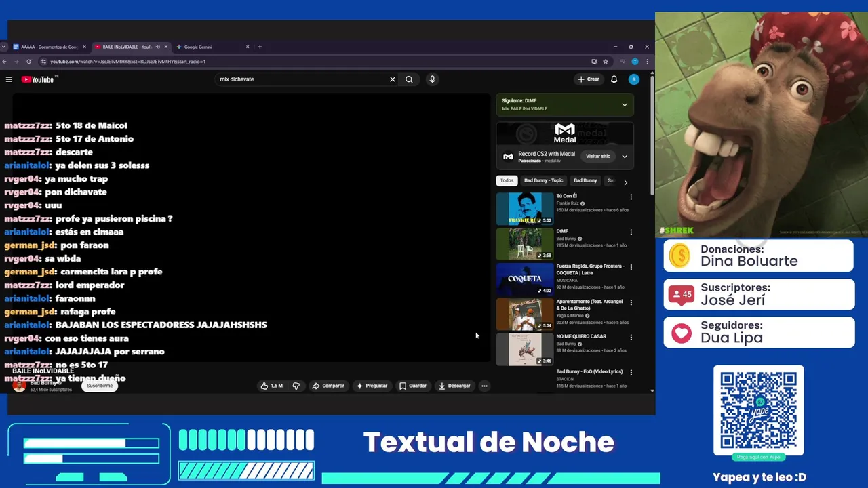868x488 pixels.
Task: Open the YouTube hamburger guide menu
Action: (x=9, y=79)
